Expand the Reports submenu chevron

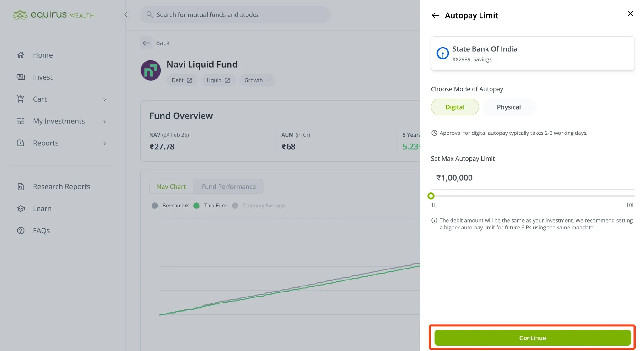coord(105,144)
